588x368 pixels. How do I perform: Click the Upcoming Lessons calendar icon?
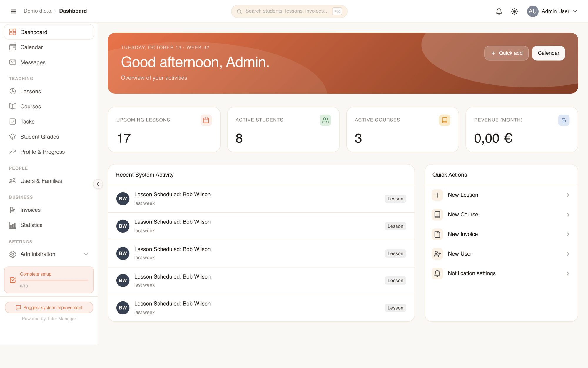coord(206,120)
